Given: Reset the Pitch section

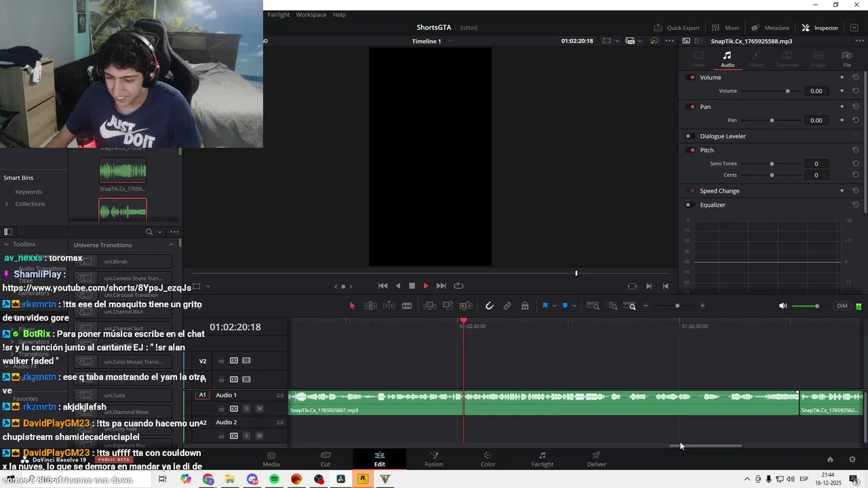Looking at the screenshot, I should pos(856,150).
